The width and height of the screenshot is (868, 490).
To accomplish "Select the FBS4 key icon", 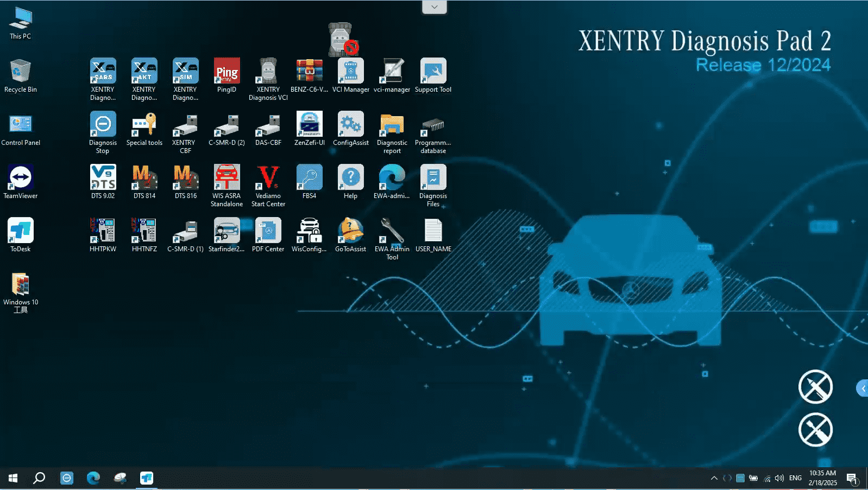I will (x=309, y=179).
